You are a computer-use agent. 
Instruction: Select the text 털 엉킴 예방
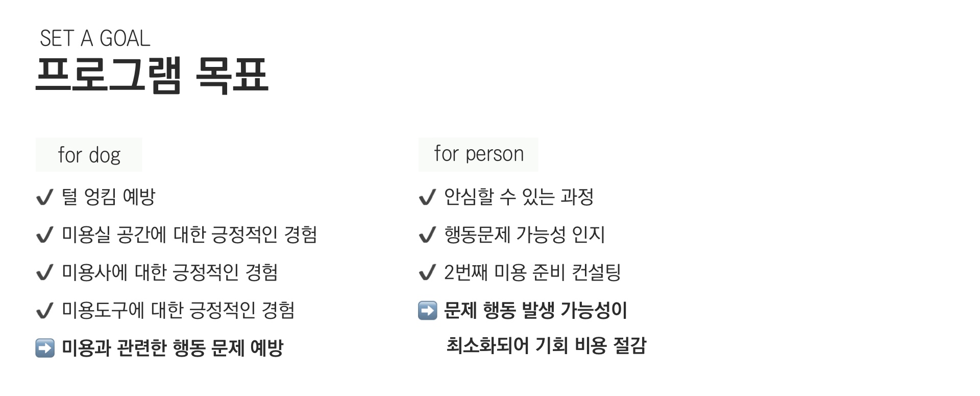(108, 197)
